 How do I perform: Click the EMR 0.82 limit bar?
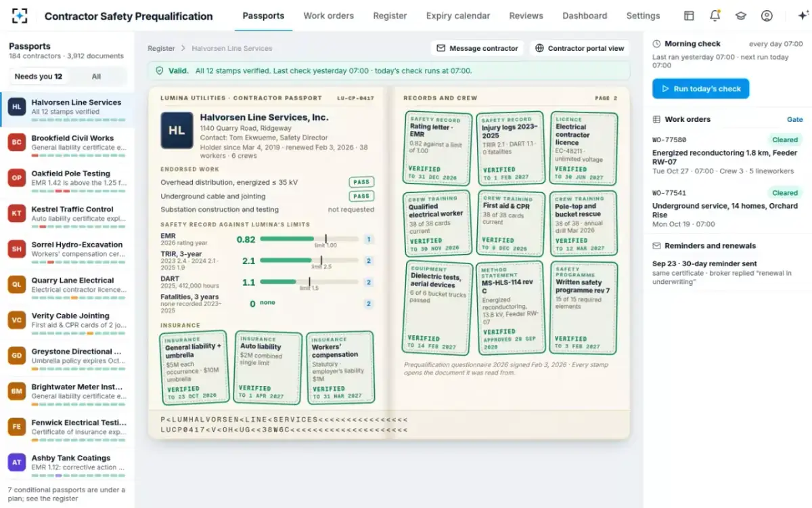click(309, 239)
